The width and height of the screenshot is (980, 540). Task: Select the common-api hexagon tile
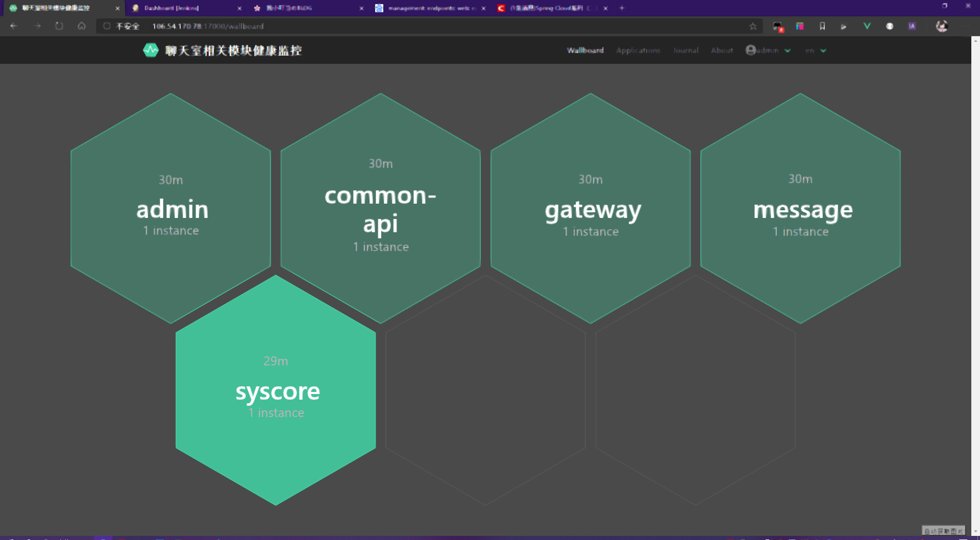pos(381,209)
